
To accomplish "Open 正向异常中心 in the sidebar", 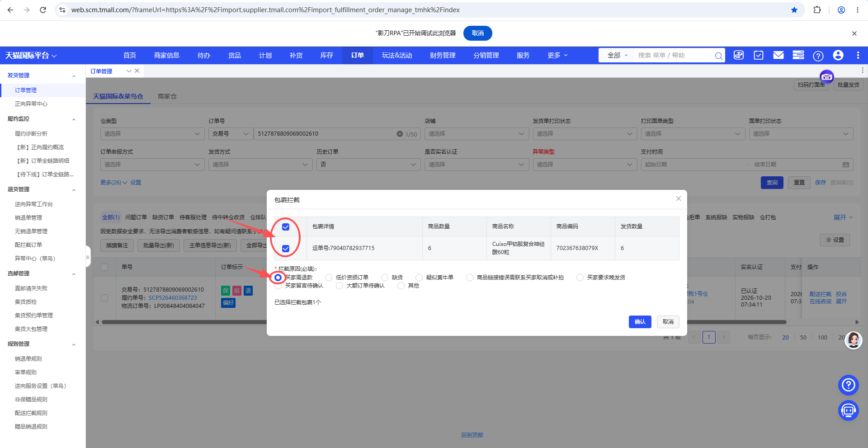I will (31, 104).
